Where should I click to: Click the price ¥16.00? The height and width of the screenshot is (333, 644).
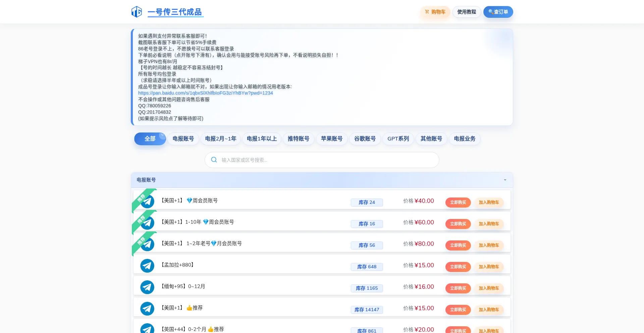coord(424,287)
